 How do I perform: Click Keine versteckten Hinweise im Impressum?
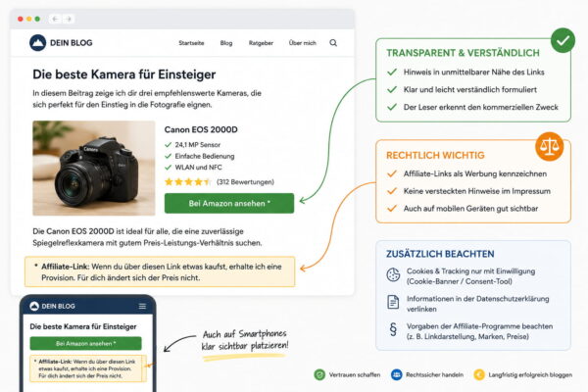pos(477,191)
